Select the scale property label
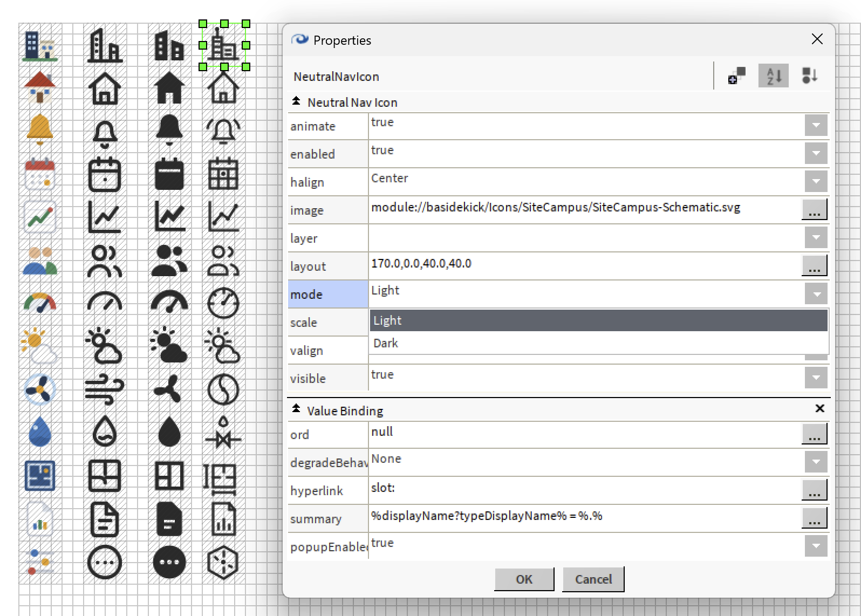 tap(328, 322)
